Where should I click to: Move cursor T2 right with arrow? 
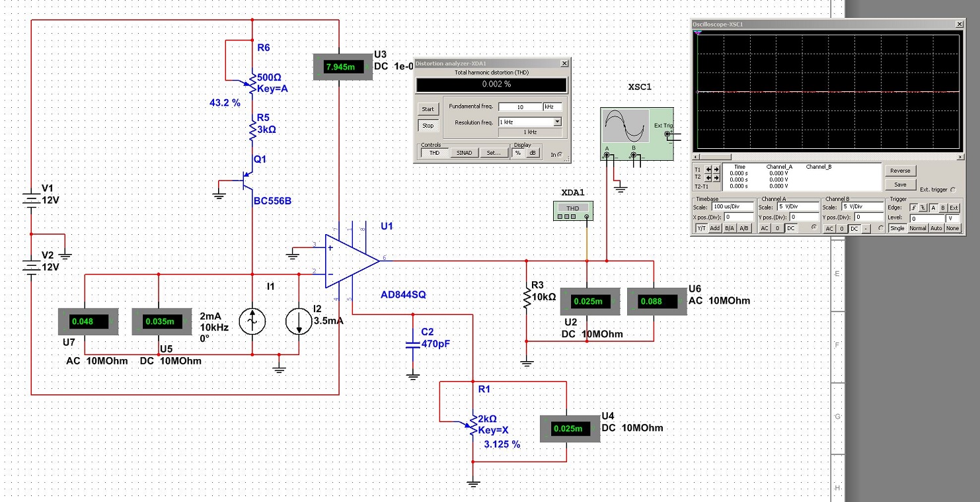click(716, 178)
